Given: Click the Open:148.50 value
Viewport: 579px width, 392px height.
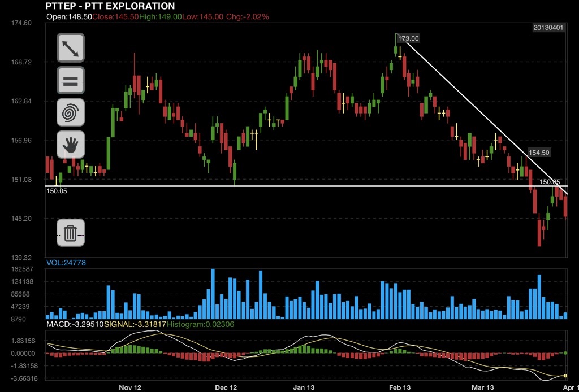Looking at the screenshot, I should tap(69, 17).
